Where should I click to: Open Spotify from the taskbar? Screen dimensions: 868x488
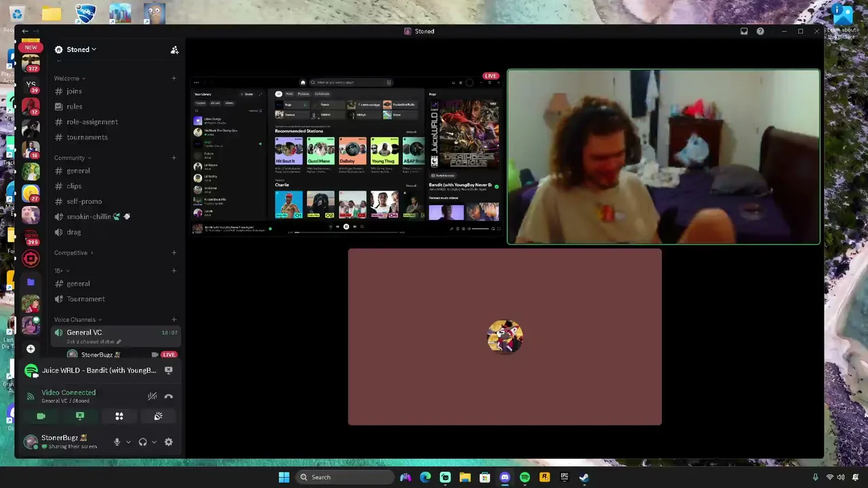[525, 477]
